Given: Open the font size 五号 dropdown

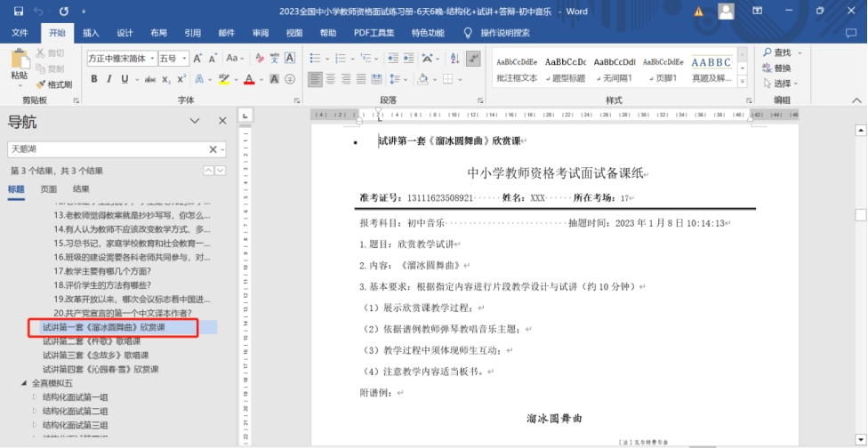Looking at the screenshot, I should pos(184,59).
